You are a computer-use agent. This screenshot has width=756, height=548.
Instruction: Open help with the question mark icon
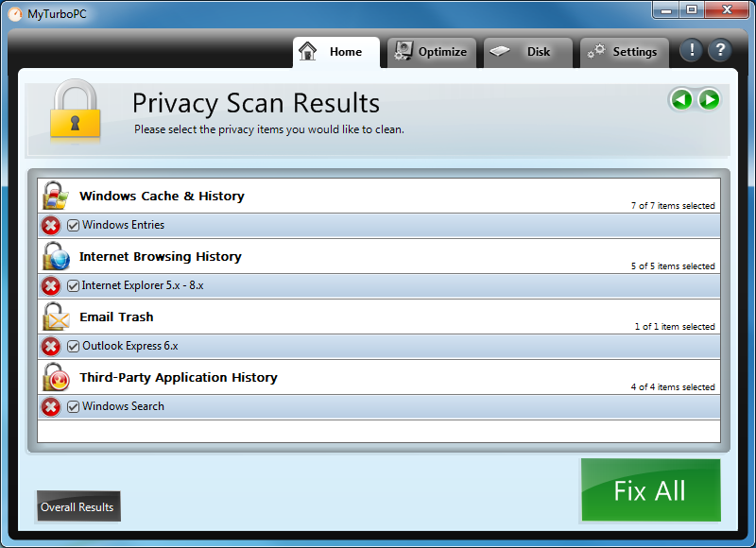pyautogui.click(x=720, y=50)
